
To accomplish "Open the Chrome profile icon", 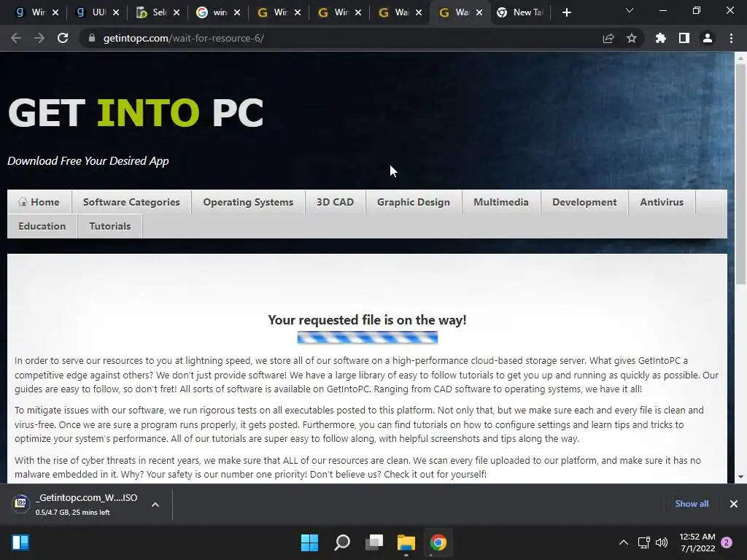I will coord(708,38).
